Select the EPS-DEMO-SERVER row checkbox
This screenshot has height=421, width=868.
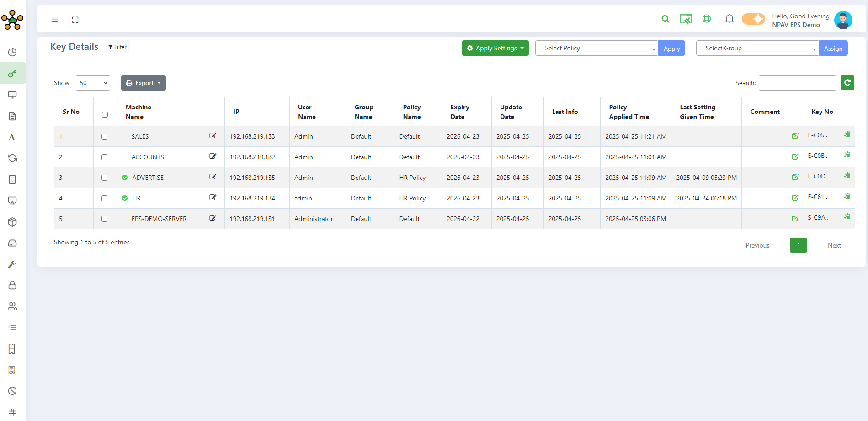[104, 219]
